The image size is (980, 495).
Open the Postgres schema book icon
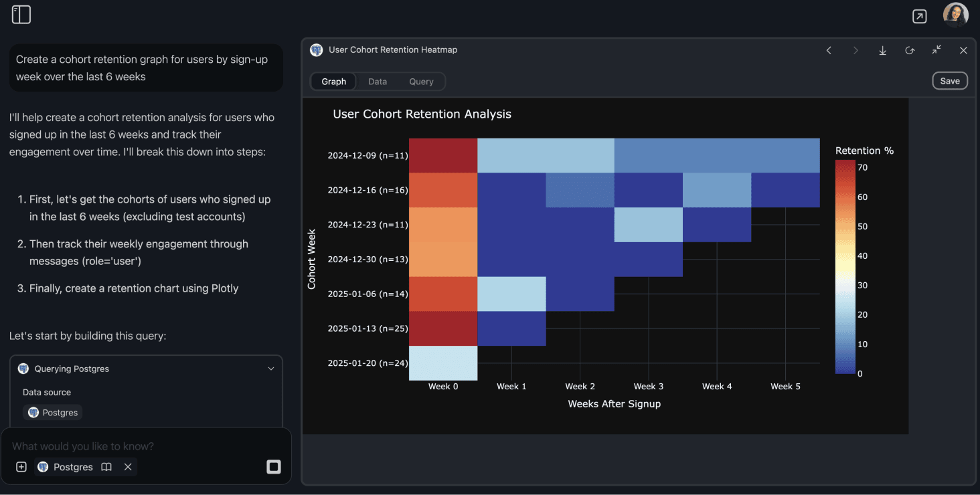point(106,467)
